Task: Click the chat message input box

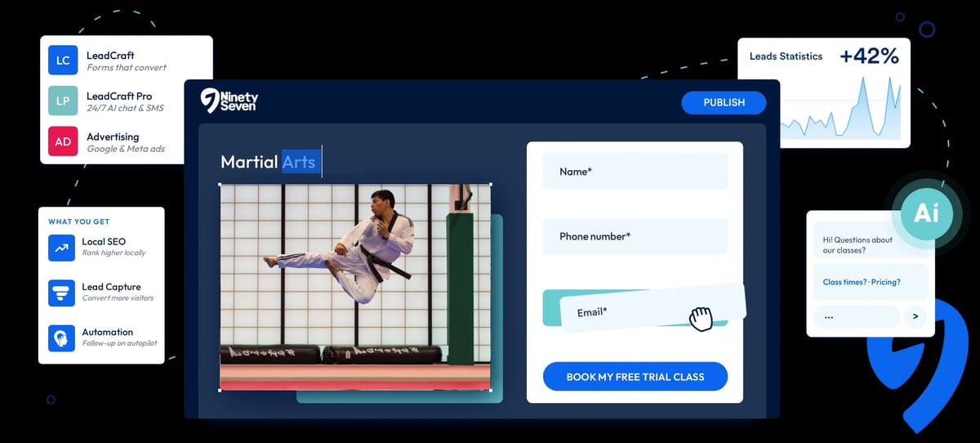Action: click(x=857, y=316)
